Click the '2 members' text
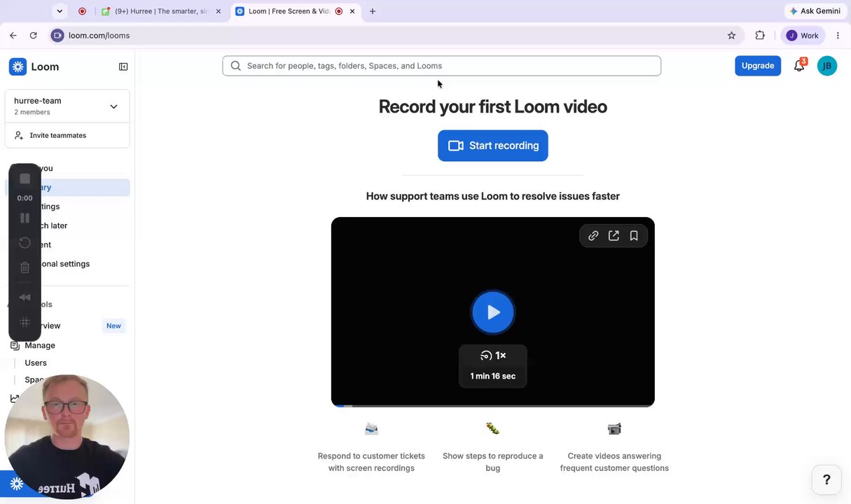 point(32,112)
